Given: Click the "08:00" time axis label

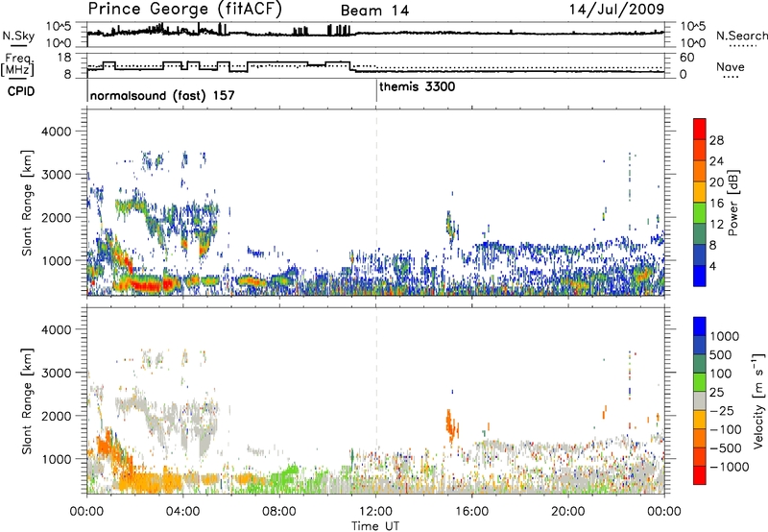Looking at the screenshot, I should pyautogui.click(x=279, y=512).
